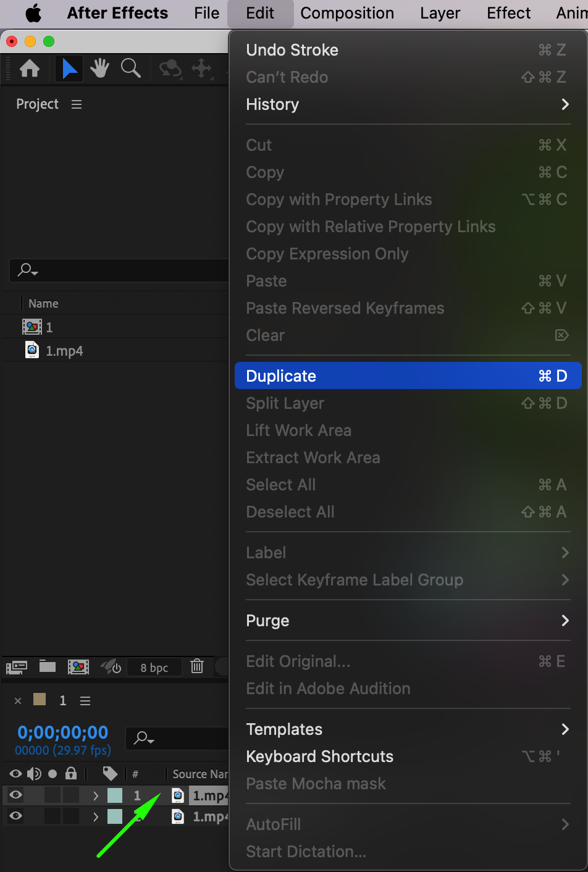This screenshot has width=588, height=872.
Task: Open the Interpret Footage icon
Action: 17,667
